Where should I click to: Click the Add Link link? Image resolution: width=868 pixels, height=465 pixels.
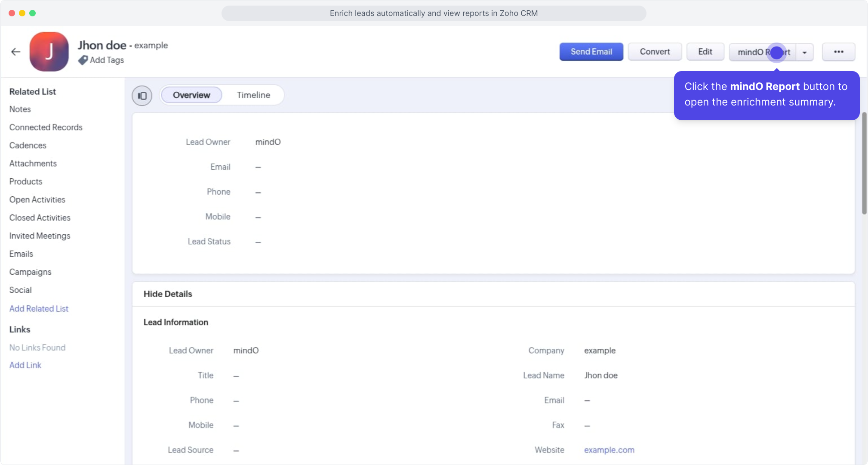[x=25, y=365]
